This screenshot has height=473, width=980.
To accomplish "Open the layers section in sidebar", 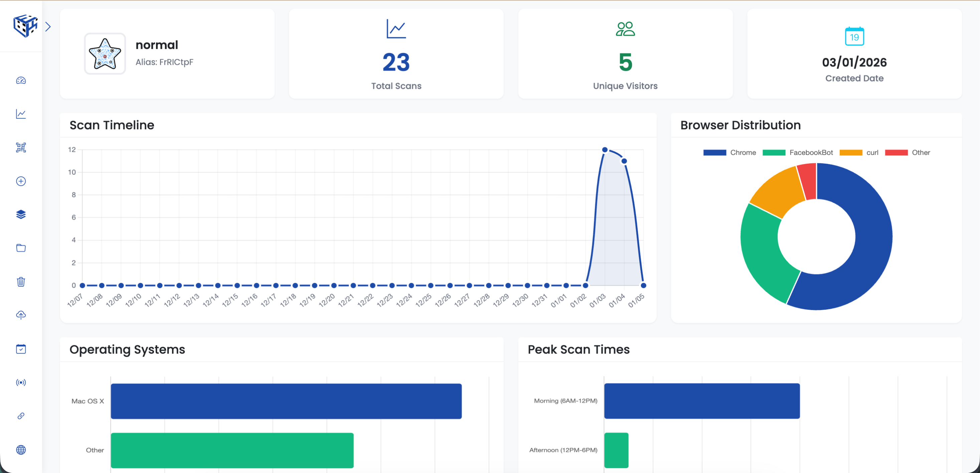I will (x=21, y=214).
